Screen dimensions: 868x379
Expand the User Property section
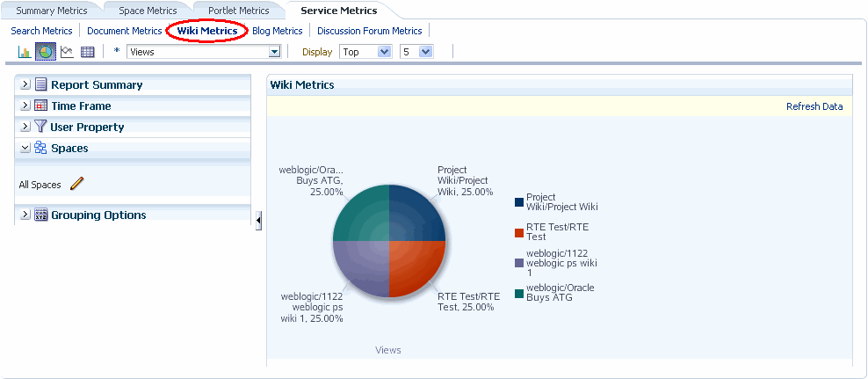pyautogui.click(x=25, y=127)
